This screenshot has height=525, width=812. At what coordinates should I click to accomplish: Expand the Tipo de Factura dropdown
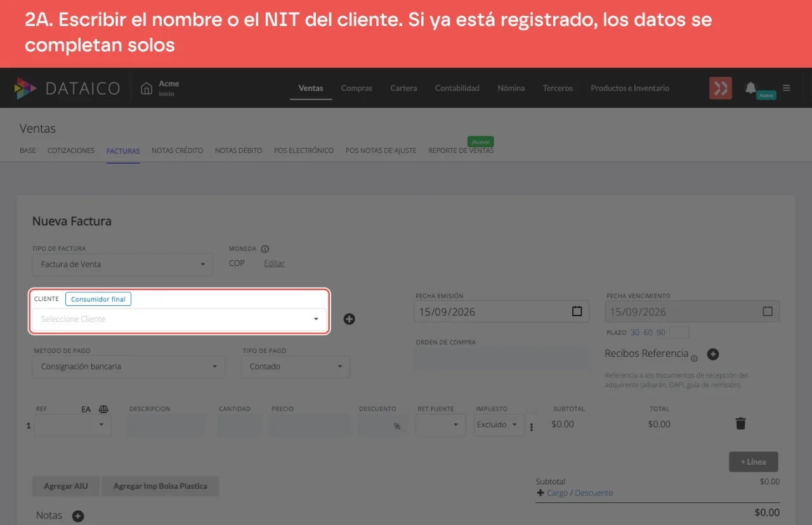coord(122,264)
